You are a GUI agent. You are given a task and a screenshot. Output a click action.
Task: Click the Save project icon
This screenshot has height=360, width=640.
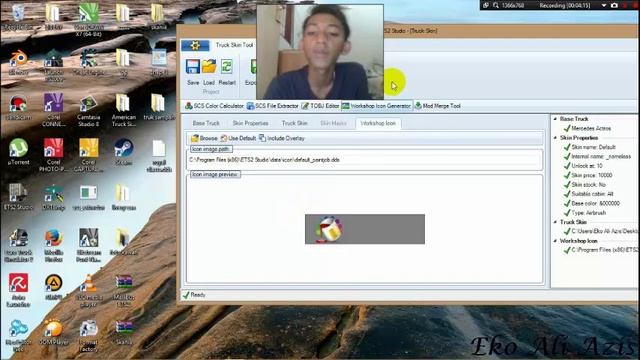193,71
